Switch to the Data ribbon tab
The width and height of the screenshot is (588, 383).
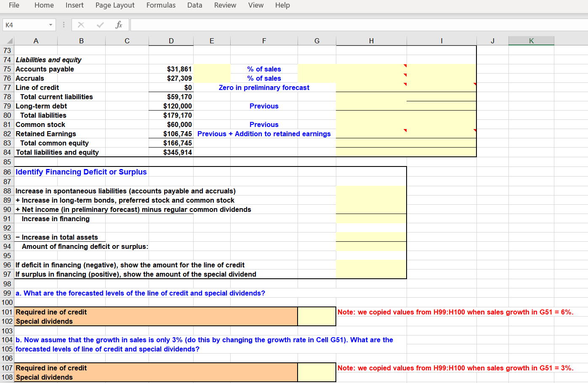tap(194, 5)
